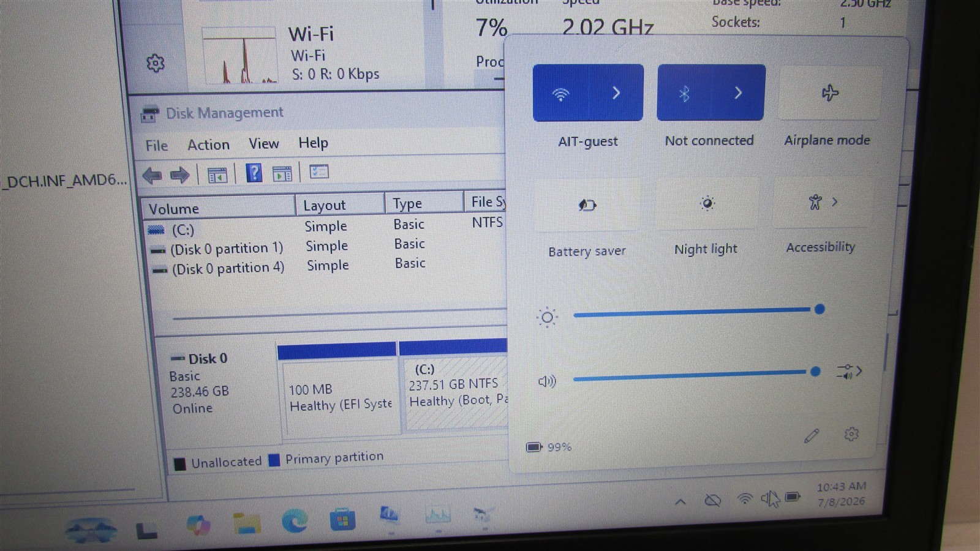This screenshot has height=551, width=980.
Task: Click the NTFS file system cell
Action: [487, 222]
